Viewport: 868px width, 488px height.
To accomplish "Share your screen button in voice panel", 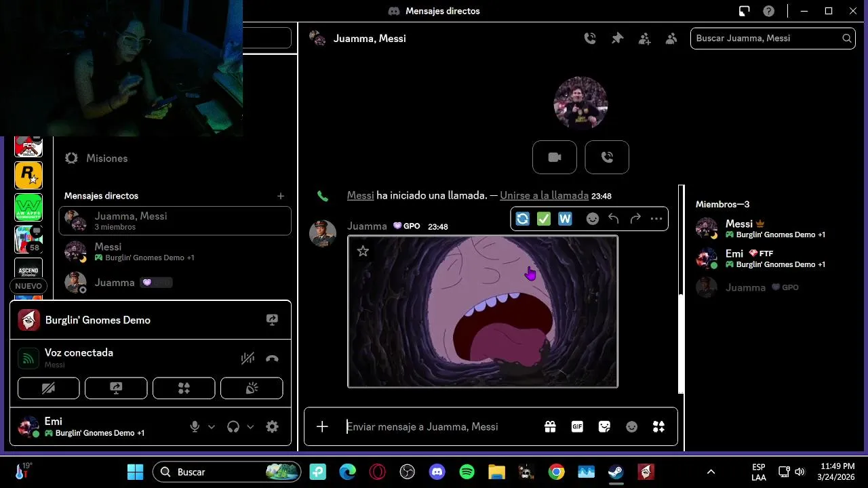I will pyautogui.click(x=116, y=388).
